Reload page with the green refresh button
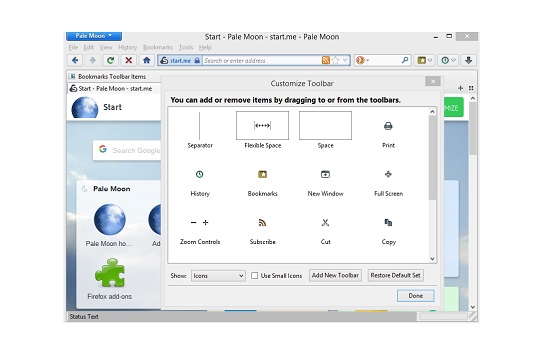Screen dimensions: 550x361 [x=110, y=60]
